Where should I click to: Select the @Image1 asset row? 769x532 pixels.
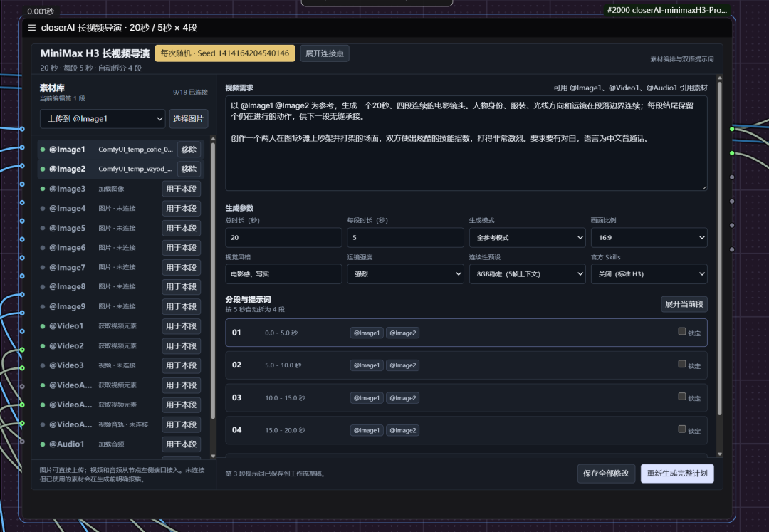click(120, 150)
